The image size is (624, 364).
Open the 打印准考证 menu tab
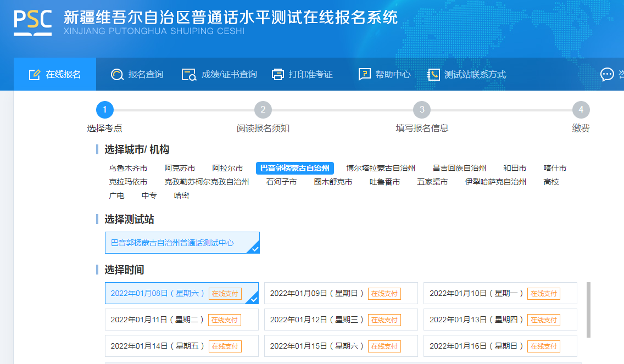(310, 75)
